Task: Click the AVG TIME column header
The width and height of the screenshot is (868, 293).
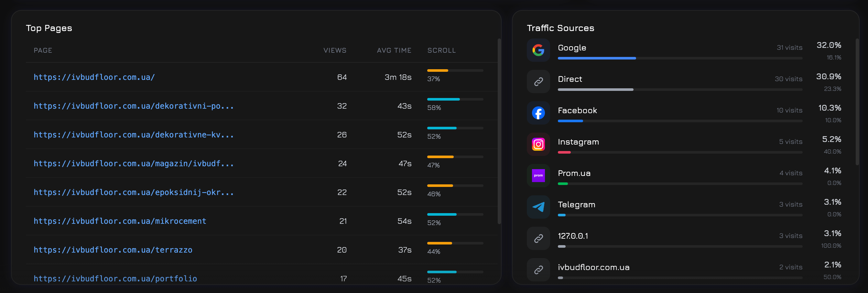Action: pyautogui.click(x=394, y=50)
